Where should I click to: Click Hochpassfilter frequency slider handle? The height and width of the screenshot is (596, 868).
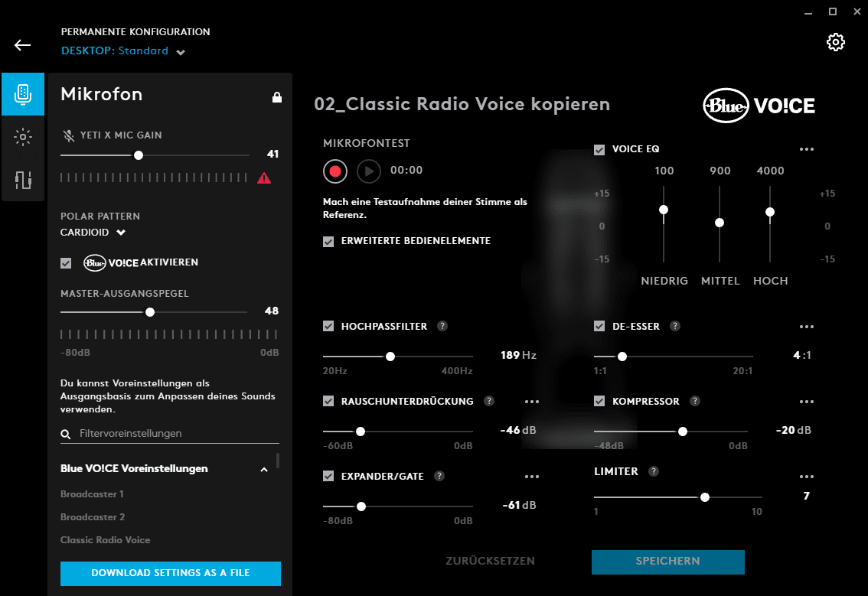pos(390,357)
